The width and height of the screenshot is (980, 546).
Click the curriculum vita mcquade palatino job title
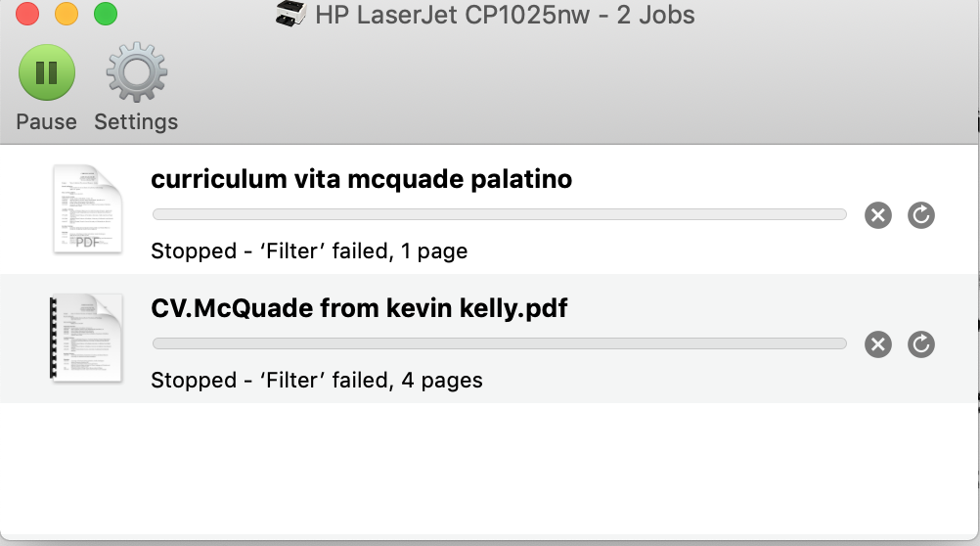click(x=361, y=180)
